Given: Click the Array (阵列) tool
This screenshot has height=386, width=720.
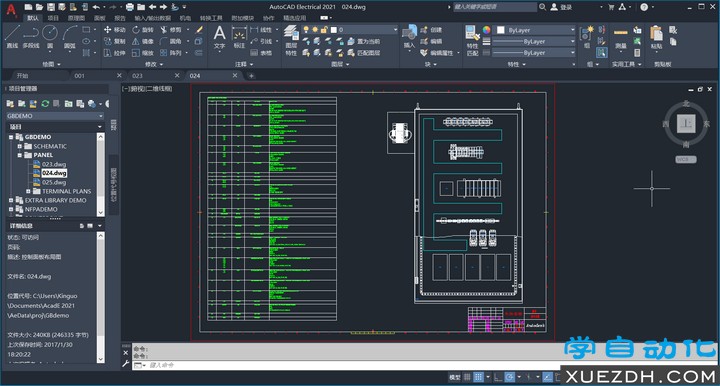Looking at the screenshot, I should tap(170, 53).
